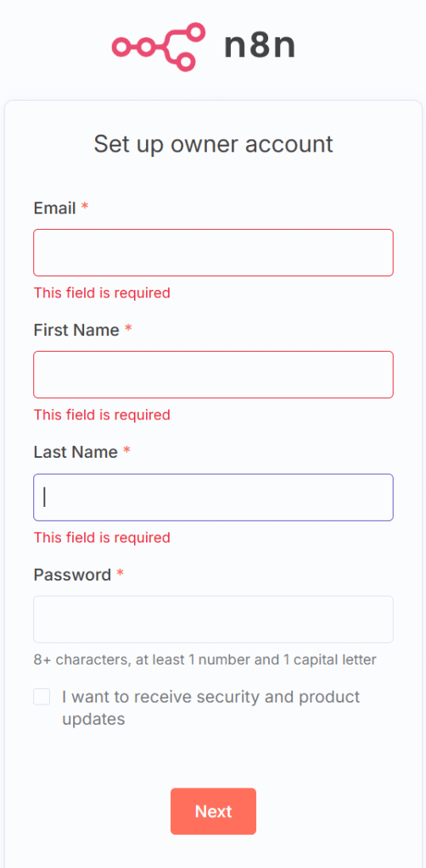Click the required error under Email
Viewport: 426px width, 868px height.
pyautogui.click(x=102, y=292)
